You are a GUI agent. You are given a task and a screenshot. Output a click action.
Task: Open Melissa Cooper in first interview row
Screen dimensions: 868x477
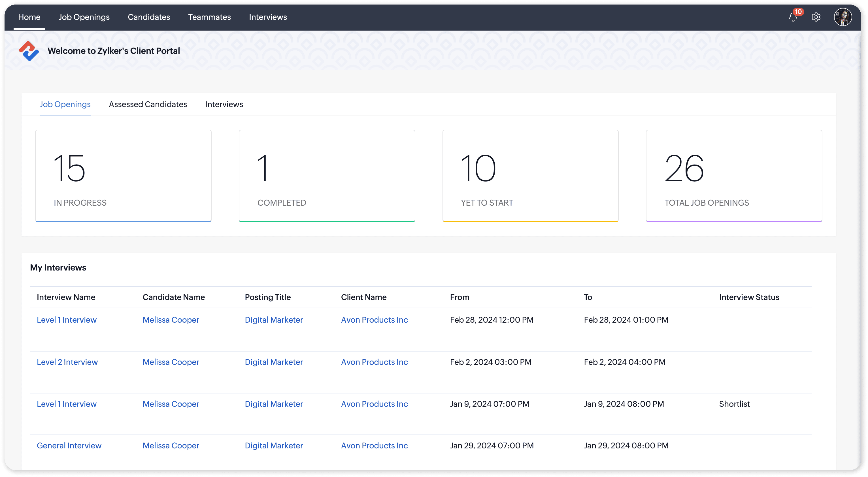171,320
